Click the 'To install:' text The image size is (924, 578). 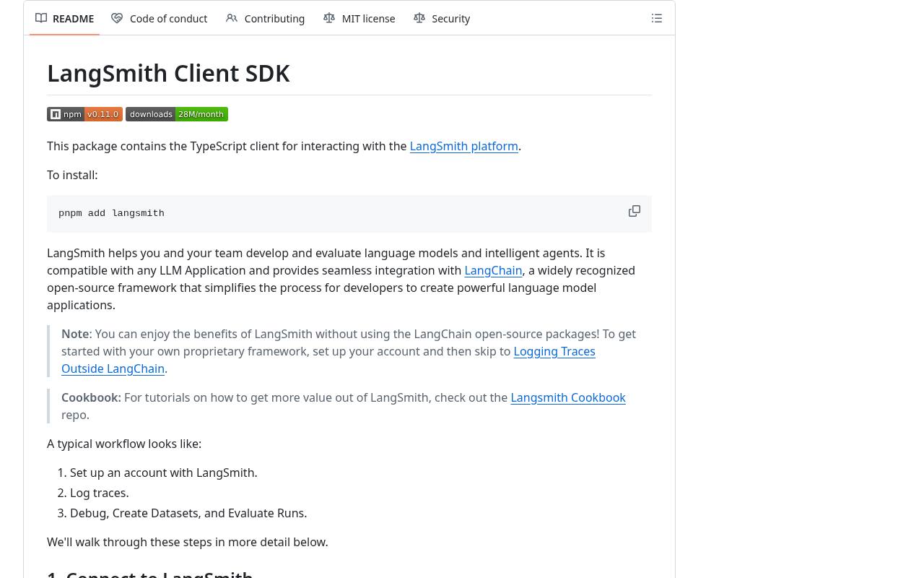pyautogui.click(x=72, y=175)
